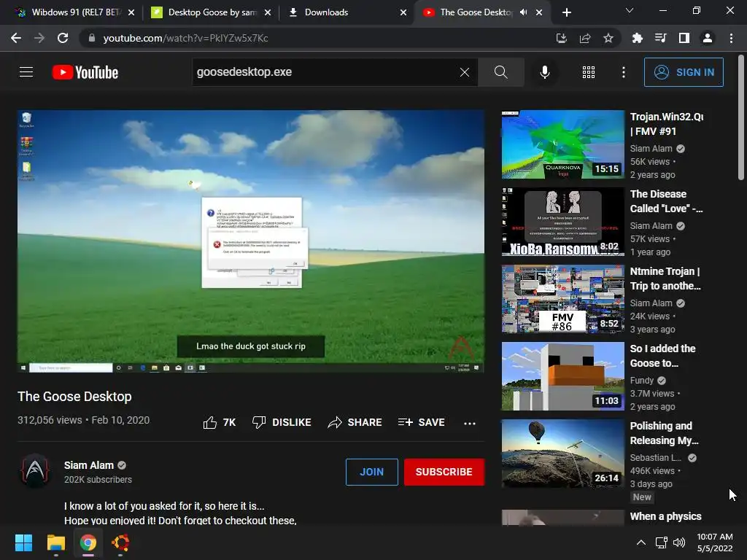Clear the search box text
The height and width of the screenshot is (560, 747).
(x=465, y=72)
